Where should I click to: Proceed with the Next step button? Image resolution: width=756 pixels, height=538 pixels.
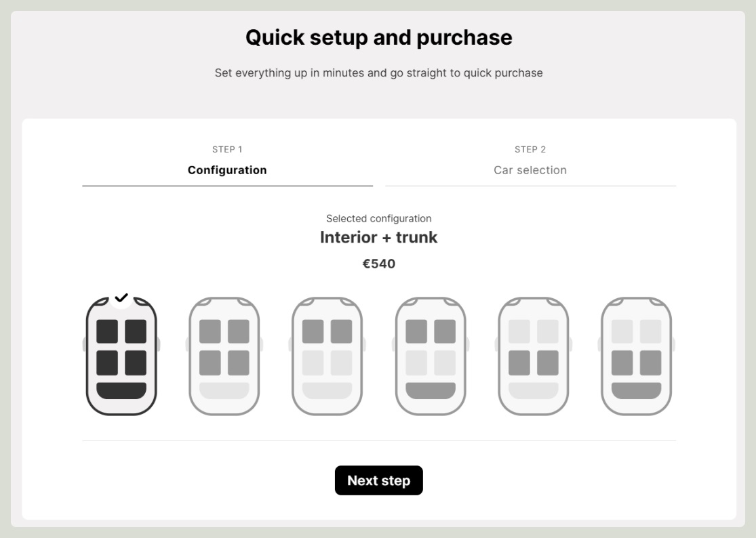379,480
